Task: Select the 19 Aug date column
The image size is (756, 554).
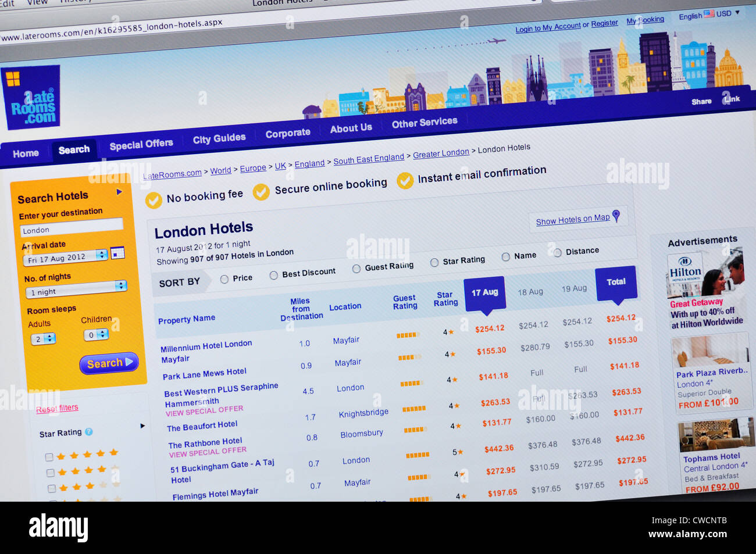Action: point(574,288)
